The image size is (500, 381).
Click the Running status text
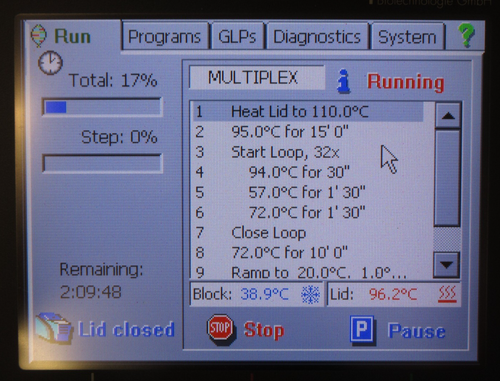(406, 82)
